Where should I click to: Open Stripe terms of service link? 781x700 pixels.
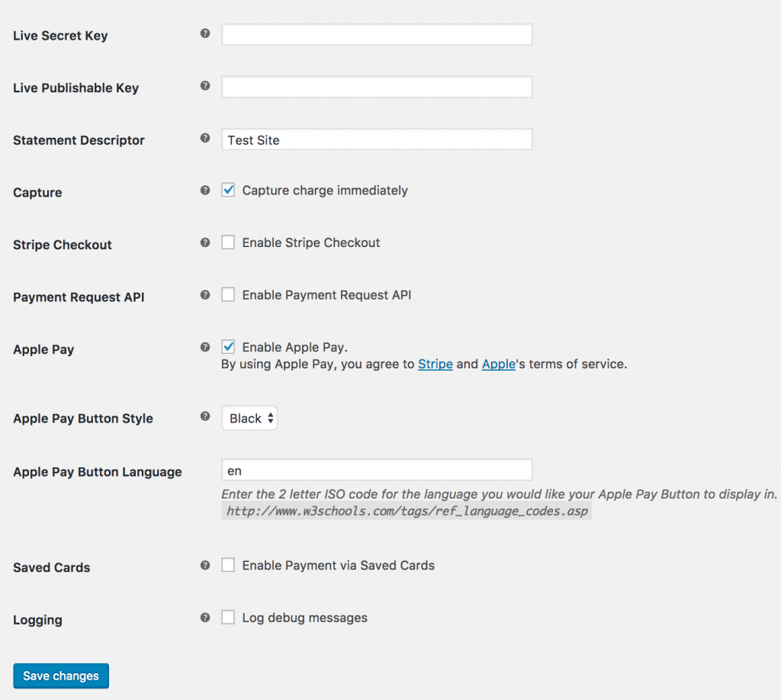[x=435, y=364]
